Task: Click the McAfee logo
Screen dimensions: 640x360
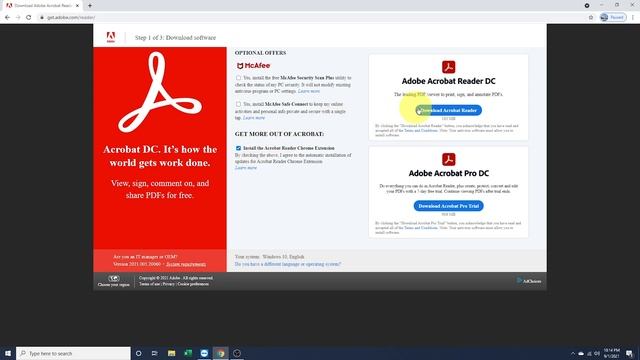Action: (x=253, y=65)
